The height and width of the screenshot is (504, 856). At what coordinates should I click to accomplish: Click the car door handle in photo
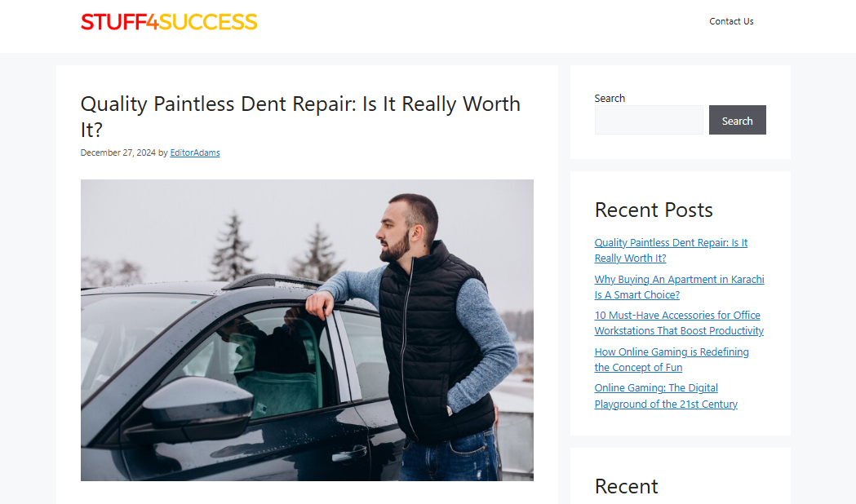pyautogui.click(x=349, y=453)
